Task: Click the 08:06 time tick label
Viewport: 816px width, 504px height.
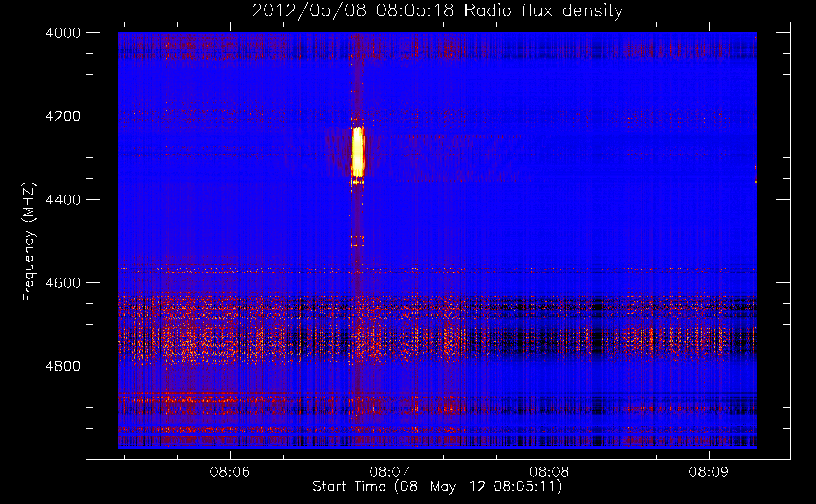Action: point(230,472)
